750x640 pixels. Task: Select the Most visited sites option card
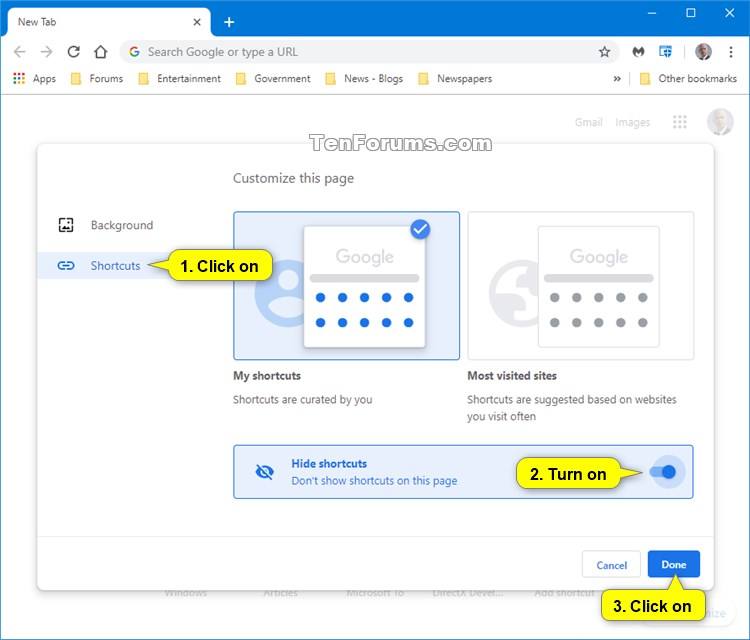pyautogui.click(x=581, y=286)
